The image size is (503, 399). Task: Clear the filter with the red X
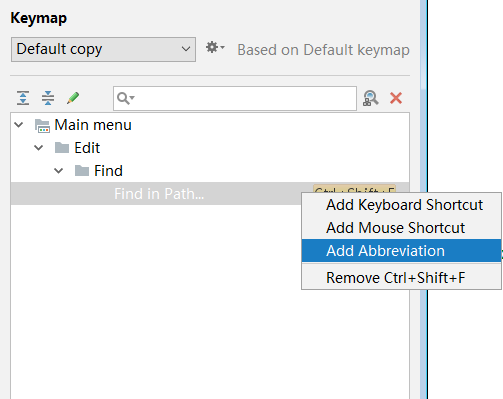pyautogui.click(x=396, y=98)
